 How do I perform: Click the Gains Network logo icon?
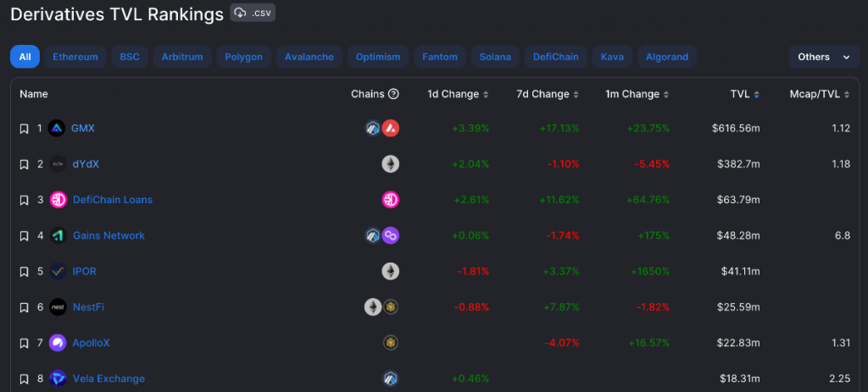(58, 236)
